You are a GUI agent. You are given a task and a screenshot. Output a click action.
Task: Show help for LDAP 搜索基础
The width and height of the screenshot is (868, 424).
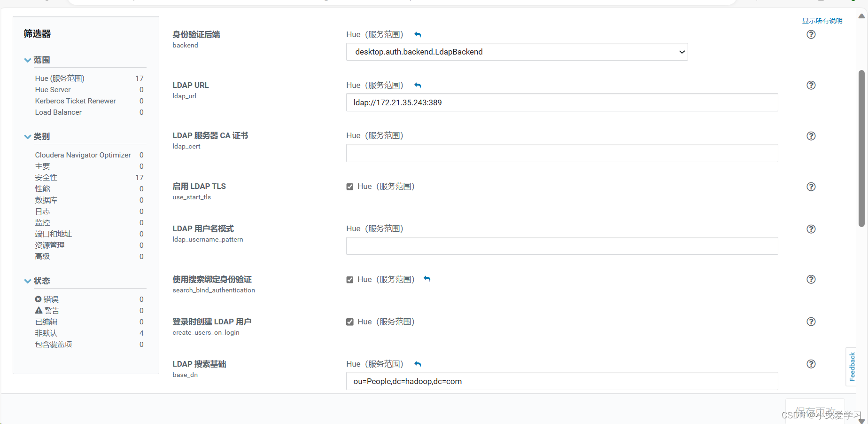pos(811,364)
